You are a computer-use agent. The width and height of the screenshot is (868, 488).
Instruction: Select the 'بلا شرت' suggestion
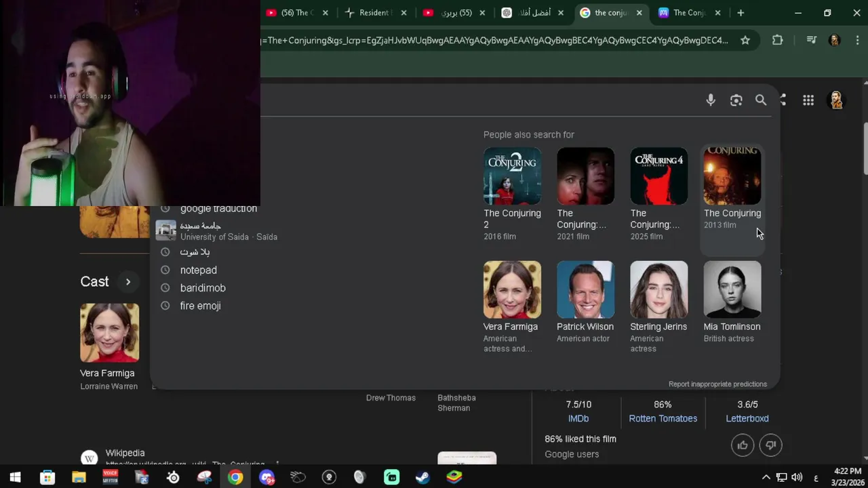pos(195,252)
